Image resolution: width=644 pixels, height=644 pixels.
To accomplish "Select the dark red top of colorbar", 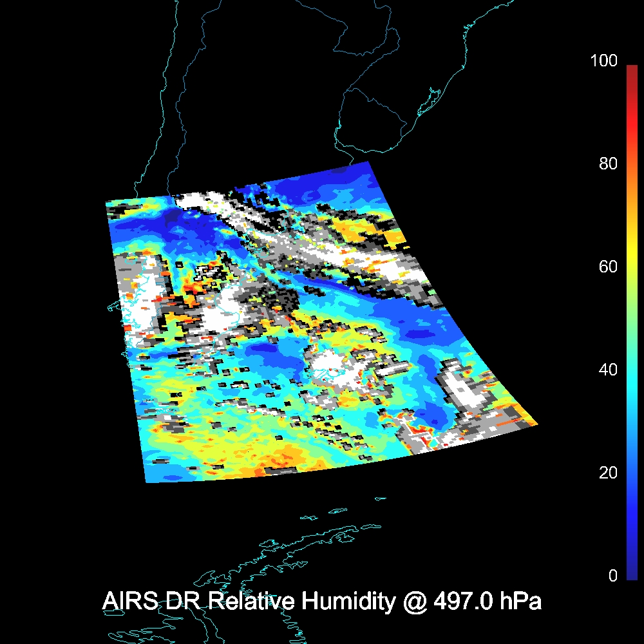I will 631,70.
